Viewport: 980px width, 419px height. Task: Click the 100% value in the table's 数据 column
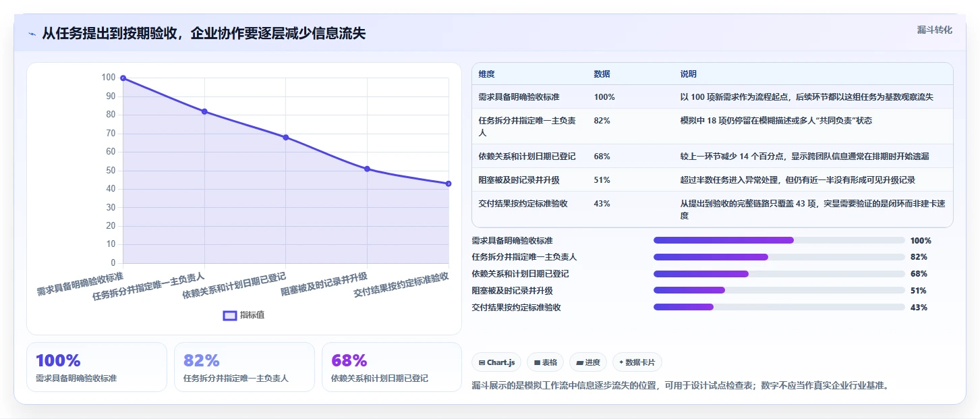point(604,97)
